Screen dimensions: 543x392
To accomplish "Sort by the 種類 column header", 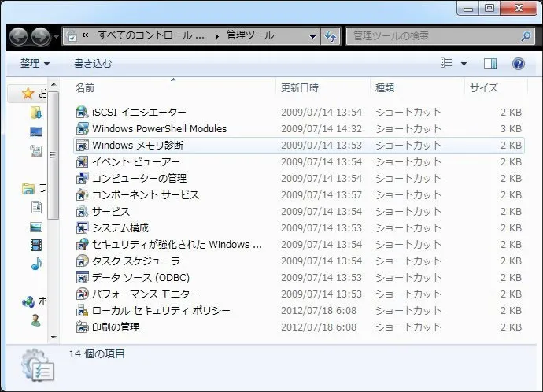I will coord(417,88).
